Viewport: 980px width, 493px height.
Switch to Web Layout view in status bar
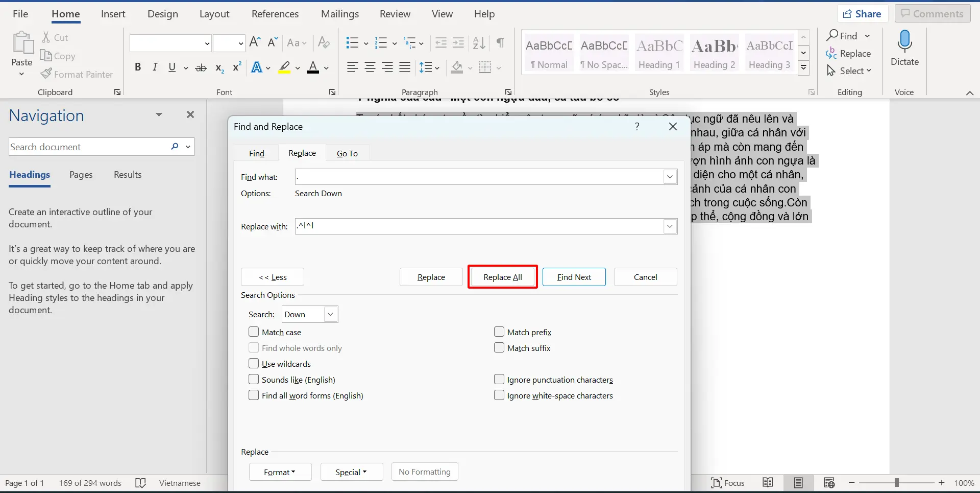click(x=829, y=483)
